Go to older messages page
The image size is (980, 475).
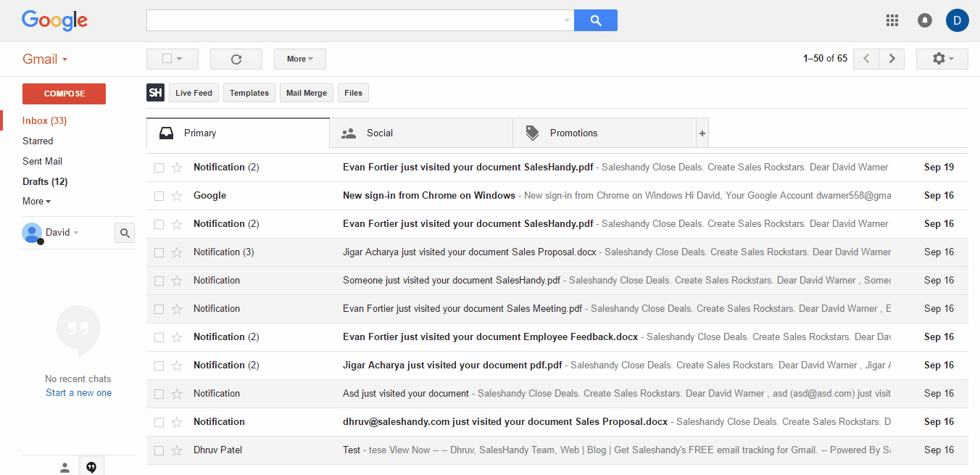(x=892, y=59)
